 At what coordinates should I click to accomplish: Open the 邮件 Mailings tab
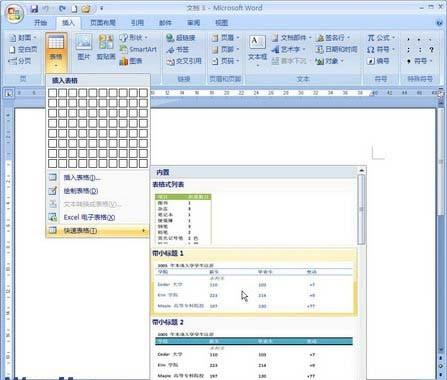(x=165, y=23)
